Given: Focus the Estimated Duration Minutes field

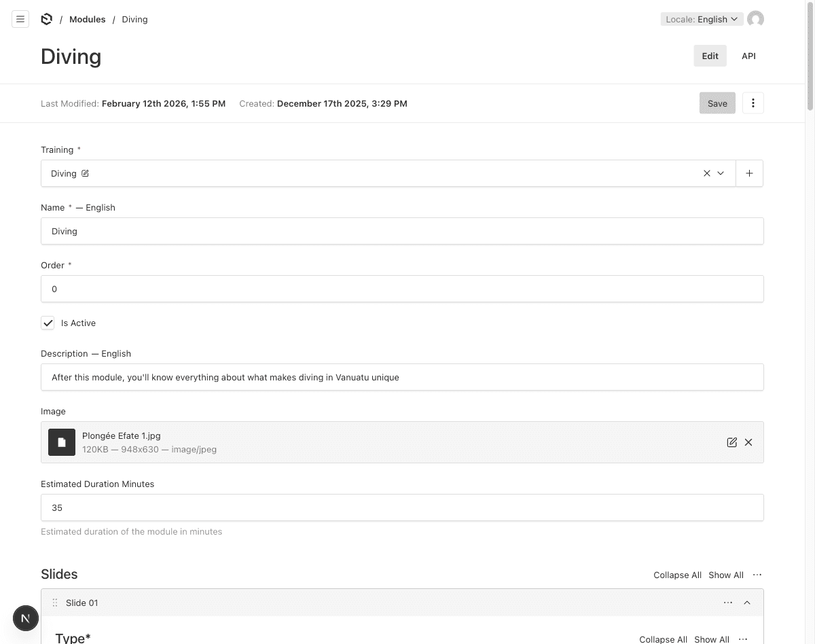Looking at the screenshot, I should [x=402, y=507].
